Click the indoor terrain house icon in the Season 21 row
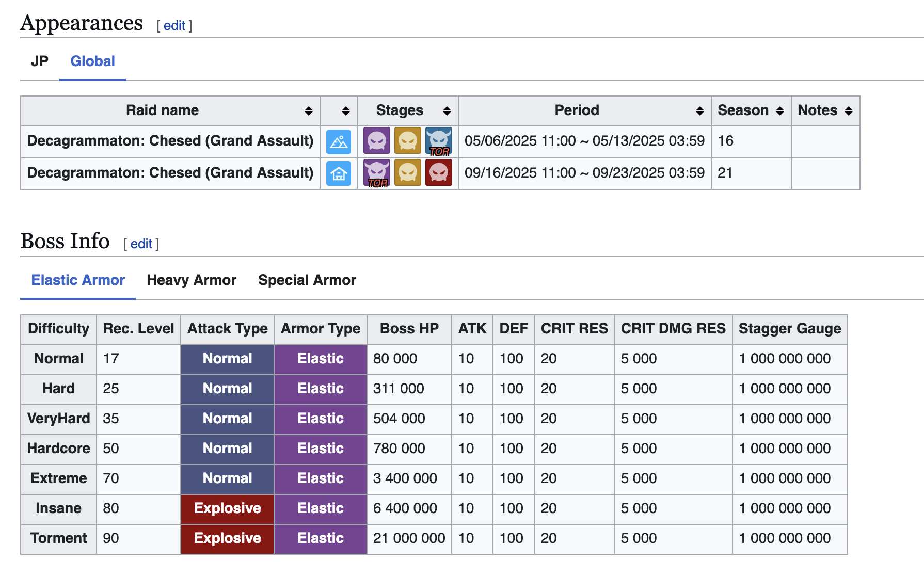Screen dimensions: 924x576 (x=339, y=173)
